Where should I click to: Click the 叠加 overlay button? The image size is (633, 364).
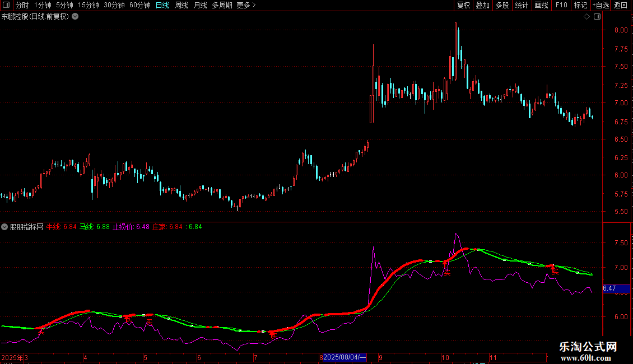click(x=482, y=5)
